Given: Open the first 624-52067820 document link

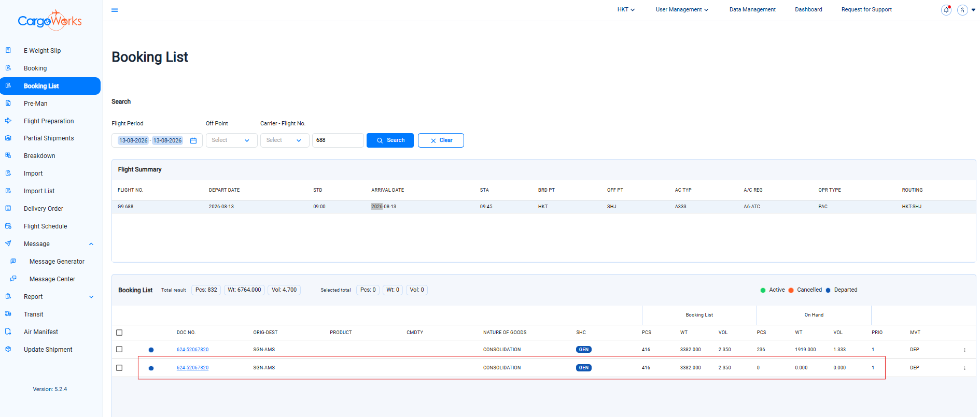Looking at the screenshot, I should tap(192, 350).
